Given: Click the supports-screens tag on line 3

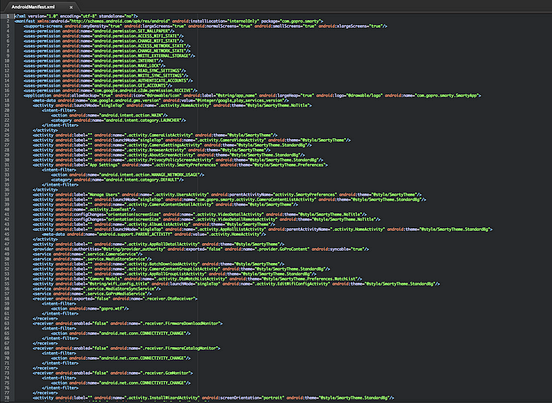Looking at the screenshot, I should tap(43, 26).
